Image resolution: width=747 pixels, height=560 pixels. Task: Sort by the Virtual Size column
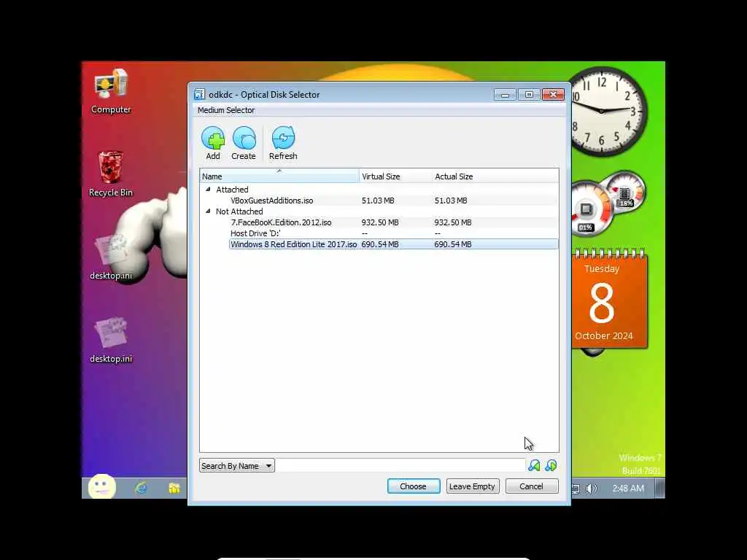click(x=395, y=176)
